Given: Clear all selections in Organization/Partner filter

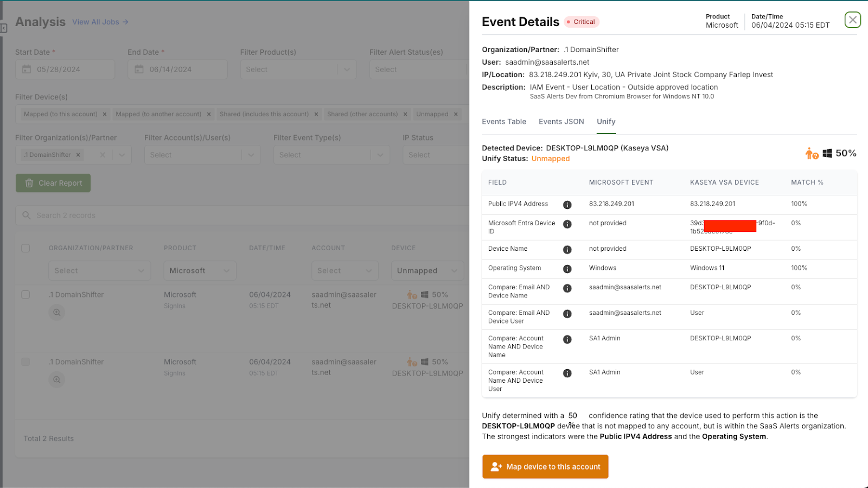Looking at the screenshot, I should pyautogui.click(x=103, y=155).
